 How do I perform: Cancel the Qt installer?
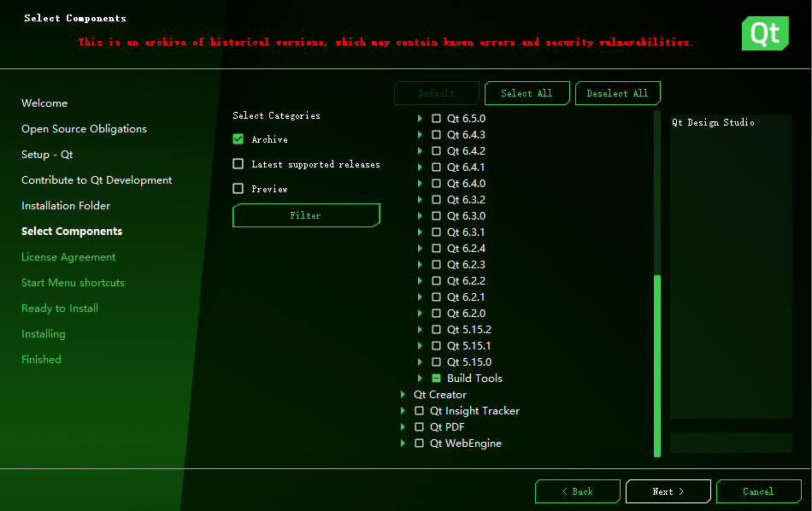pyautogui.click(x=759, y=491)
